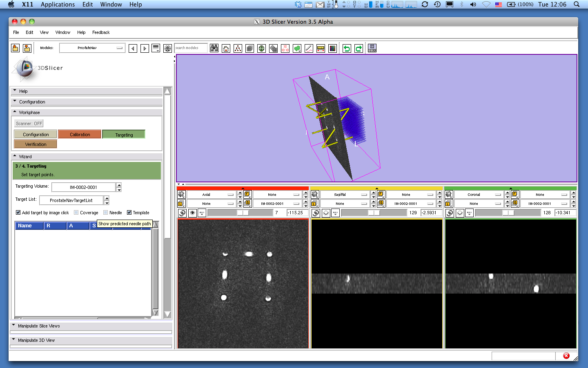Viewport: 588px width, 368px height.
Task: Click the load scene icon
Action: click(15, 48)
